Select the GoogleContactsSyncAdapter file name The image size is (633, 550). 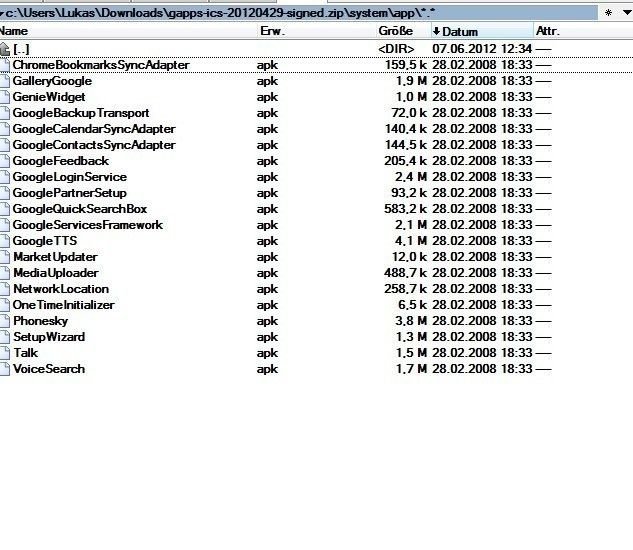pyautogui.click(x=94, y=145)
